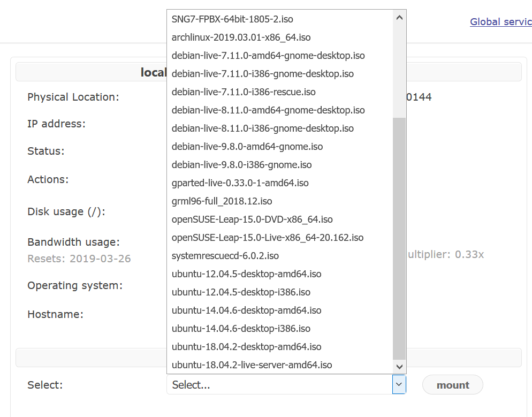
Task: Select debian-live-7.11.0-i386-gnome-desktop.iso
Action: [x=280, y=74]
